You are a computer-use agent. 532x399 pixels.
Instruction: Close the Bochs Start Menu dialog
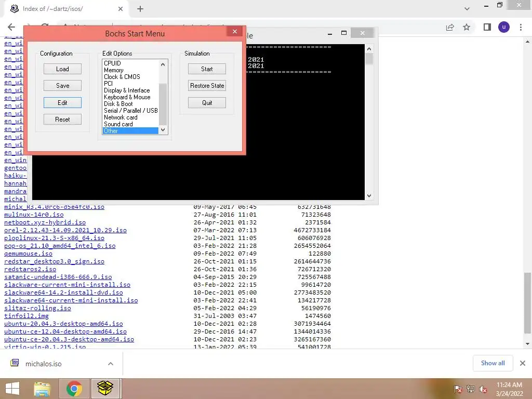(235, 32)
